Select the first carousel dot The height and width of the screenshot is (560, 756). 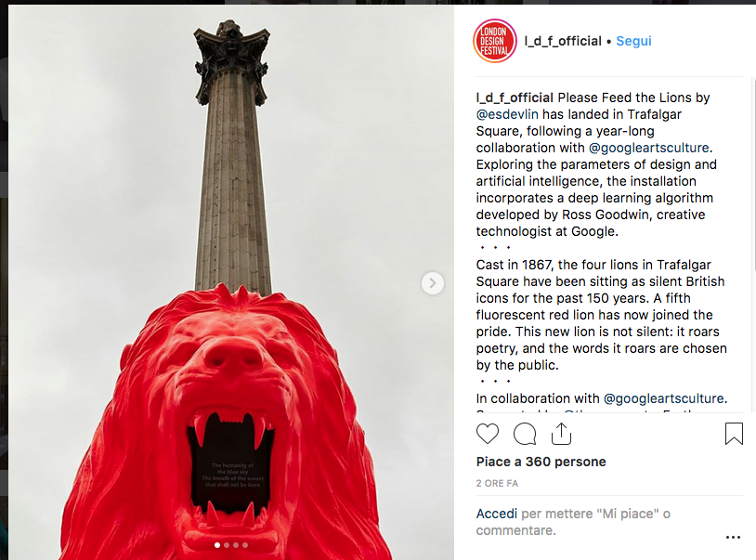pyautogui.click(x=217, y=545)
